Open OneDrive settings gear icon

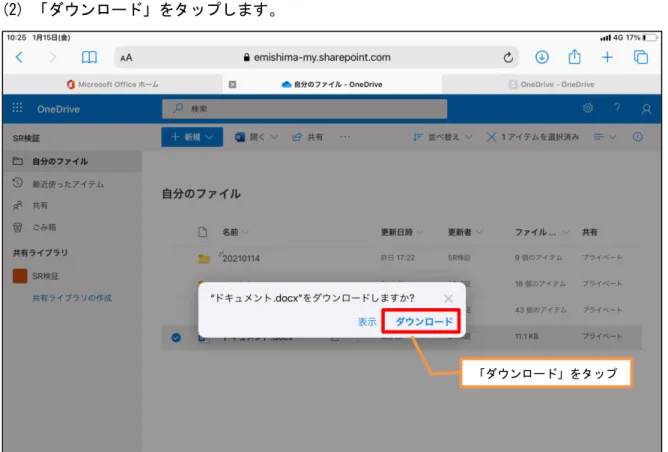(x=588, y=108)
